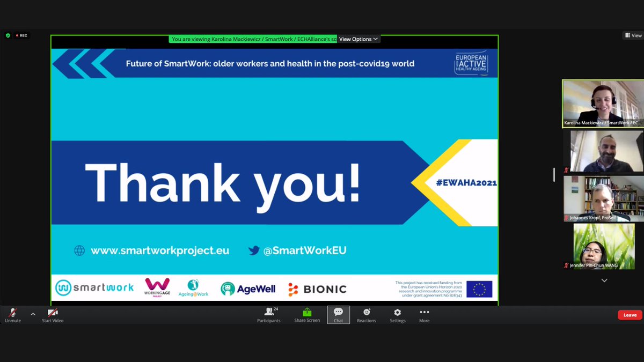Click the EU flag emblem on slide
Viewport: 644px width, 362px height.
pos(479,289)
